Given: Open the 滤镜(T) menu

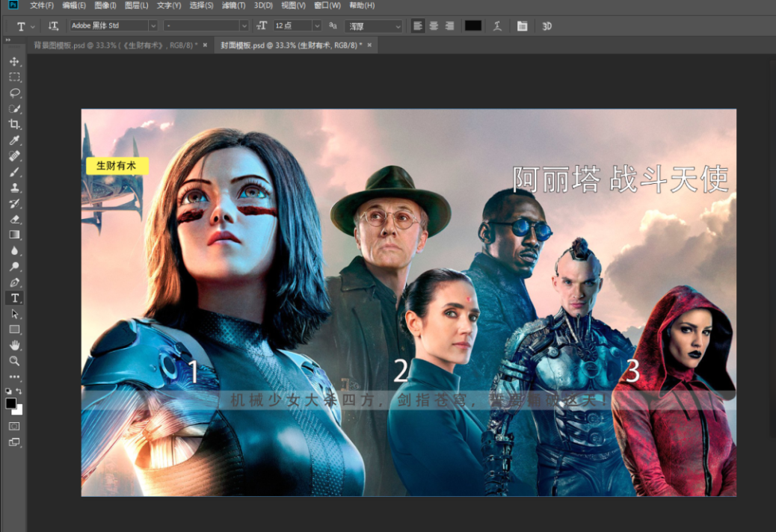Looking at the screenshot, I should (x=233, y=5).
